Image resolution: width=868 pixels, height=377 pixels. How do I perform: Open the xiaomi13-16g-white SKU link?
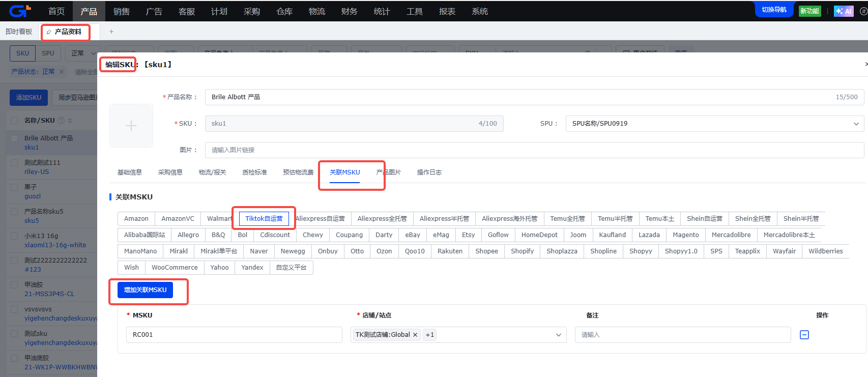(55, 245)
